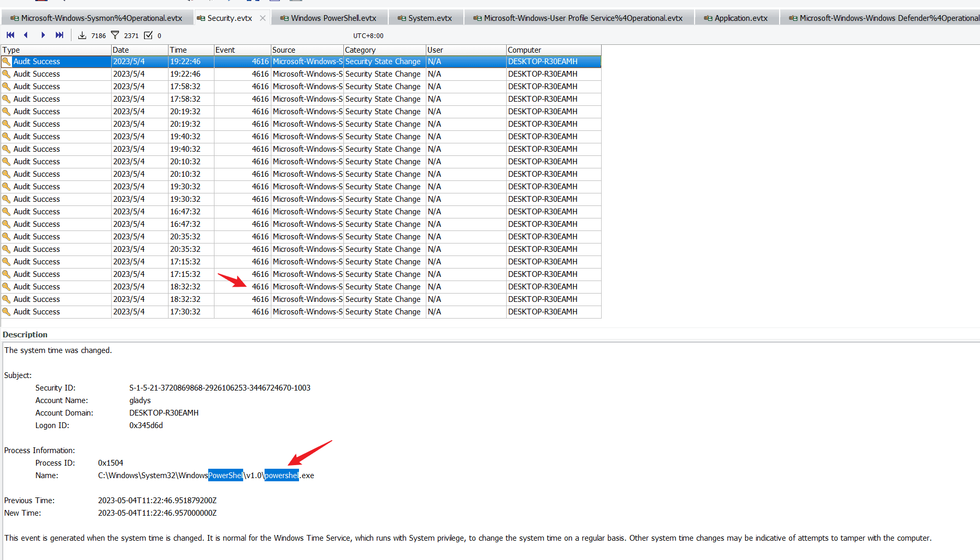
Task: Click the UTC+8:00 time zone label
Action: tap(368, 36)
